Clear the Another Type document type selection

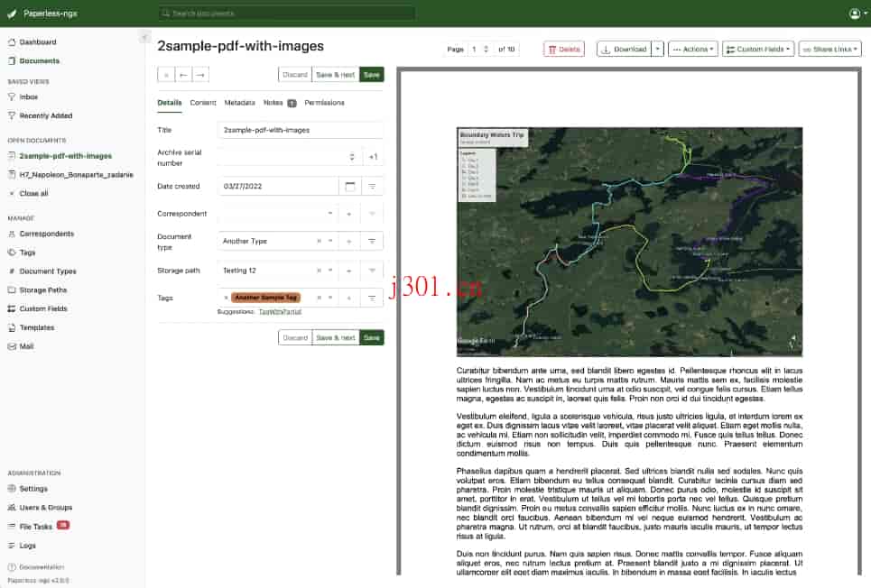pyautogui.click(x=318, y=242)
